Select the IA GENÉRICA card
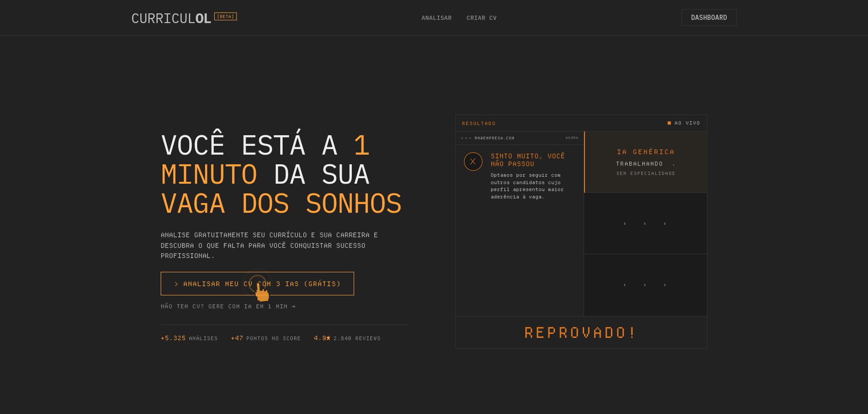 pyautogui.click(x=645, y=162)
